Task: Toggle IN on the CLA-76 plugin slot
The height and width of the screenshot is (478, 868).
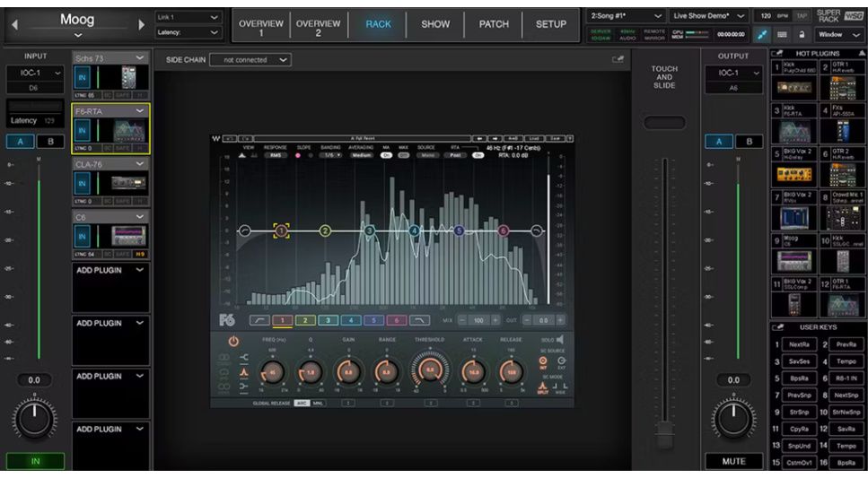Action: [x=82, y=184]
